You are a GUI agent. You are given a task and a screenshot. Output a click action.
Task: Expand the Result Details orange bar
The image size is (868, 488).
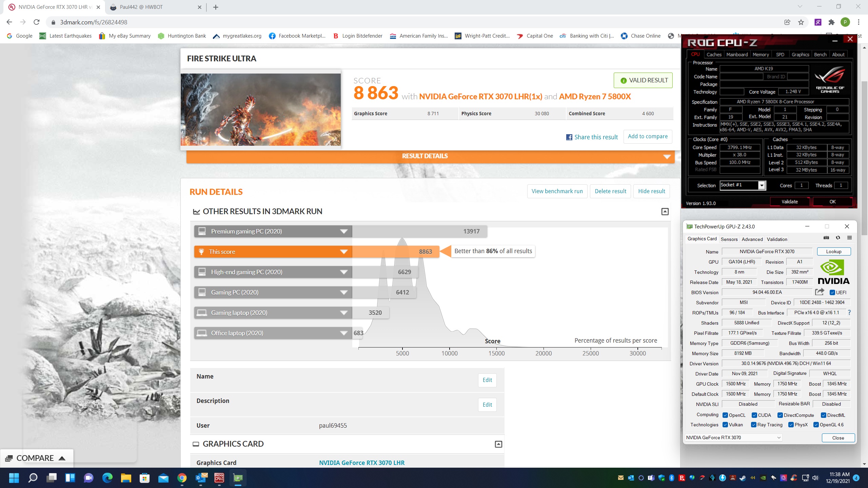coord(430,156)
